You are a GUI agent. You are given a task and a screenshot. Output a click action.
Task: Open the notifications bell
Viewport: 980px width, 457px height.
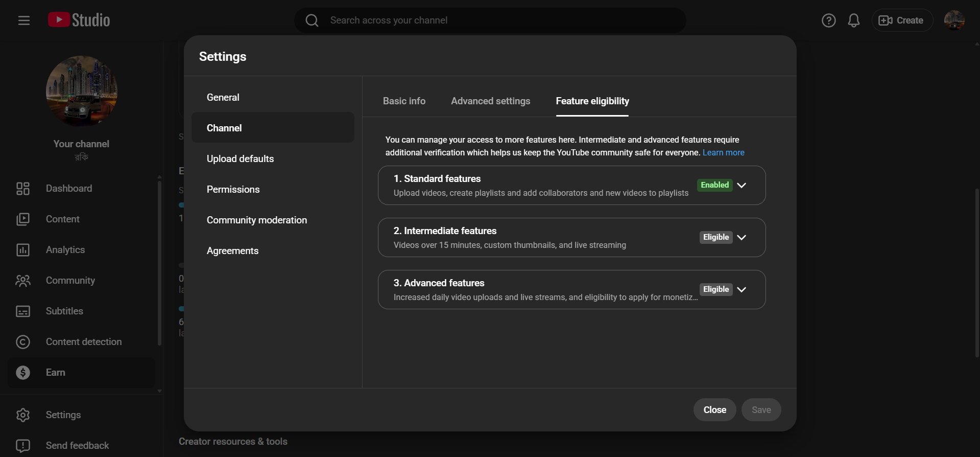click(853, 20)
